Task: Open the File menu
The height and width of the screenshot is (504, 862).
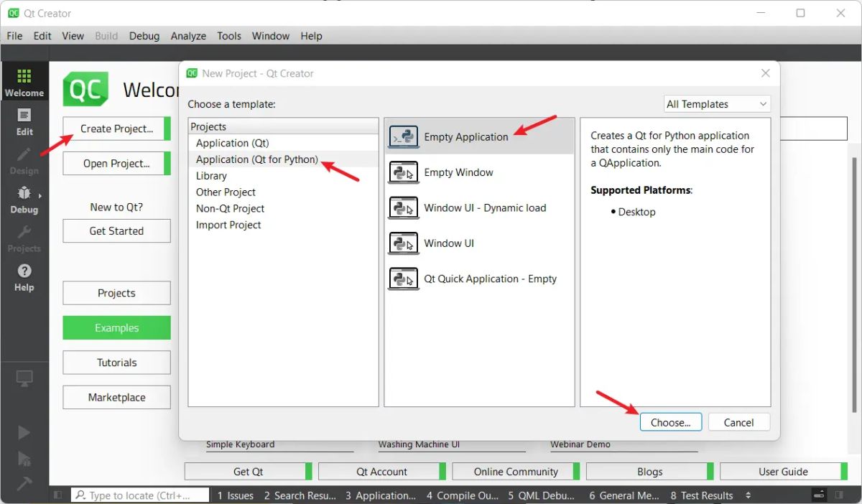Action: [x=14, y=36]
